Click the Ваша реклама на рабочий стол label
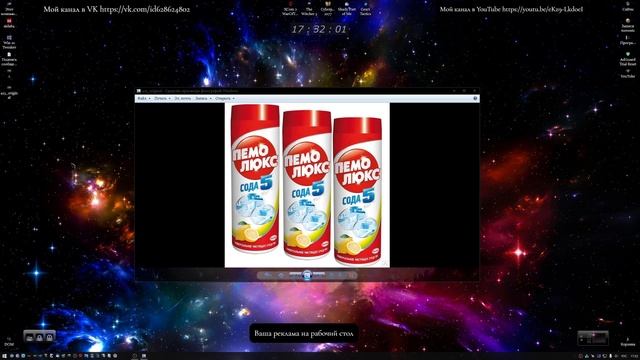Screen dimensions: 640x360 click(x=304, y=333)
